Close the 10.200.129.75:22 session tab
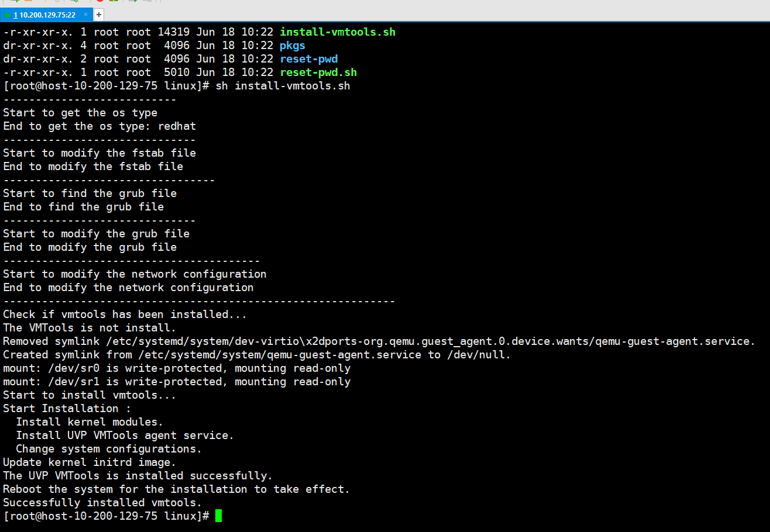The height and width of the screenshot is (532, 770). point(87,15)
